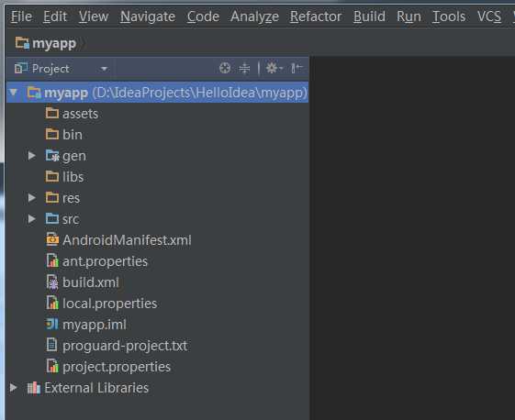515x420 pixels.
Task: Click the src blue folder icon
Action: coord(52,218)
